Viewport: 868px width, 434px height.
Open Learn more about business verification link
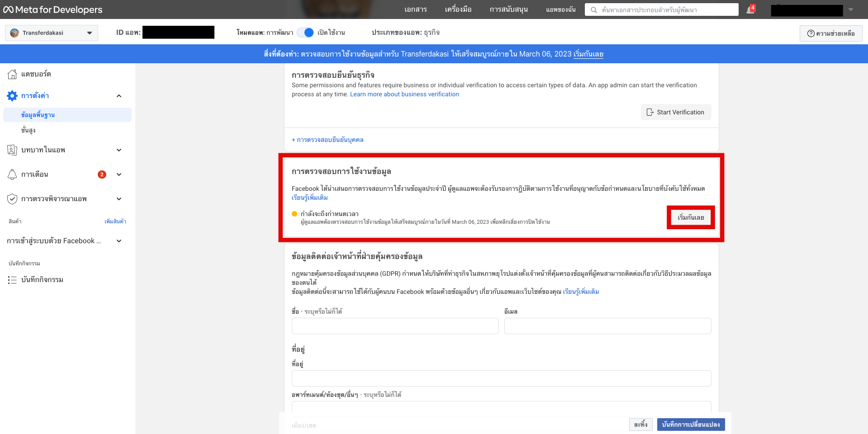tap(404, 94)
